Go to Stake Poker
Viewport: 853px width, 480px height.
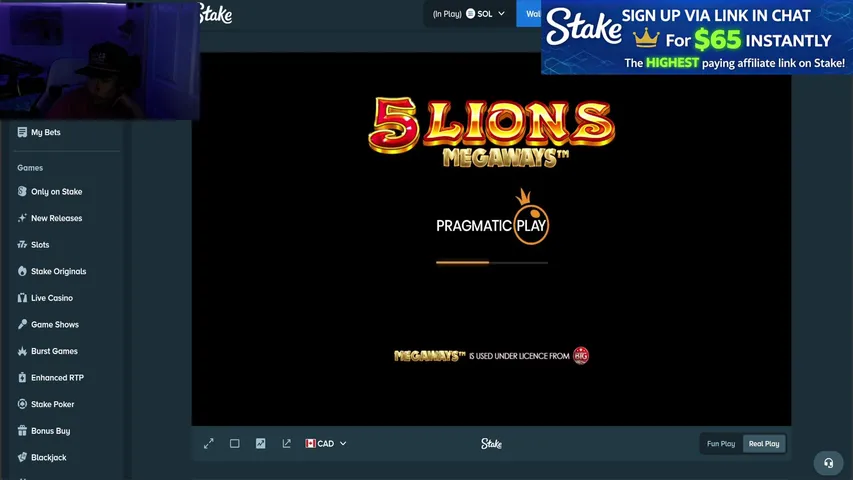click(52, 404)
